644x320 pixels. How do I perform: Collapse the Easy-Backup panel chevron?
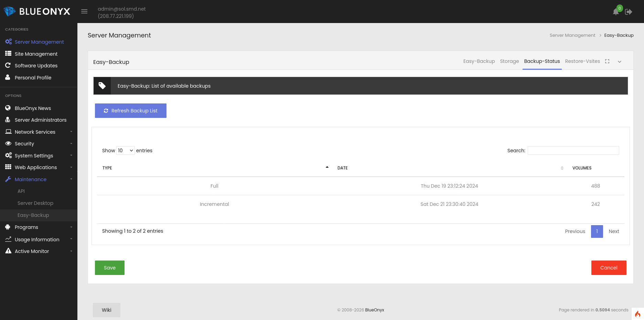(x=620, y=62)
